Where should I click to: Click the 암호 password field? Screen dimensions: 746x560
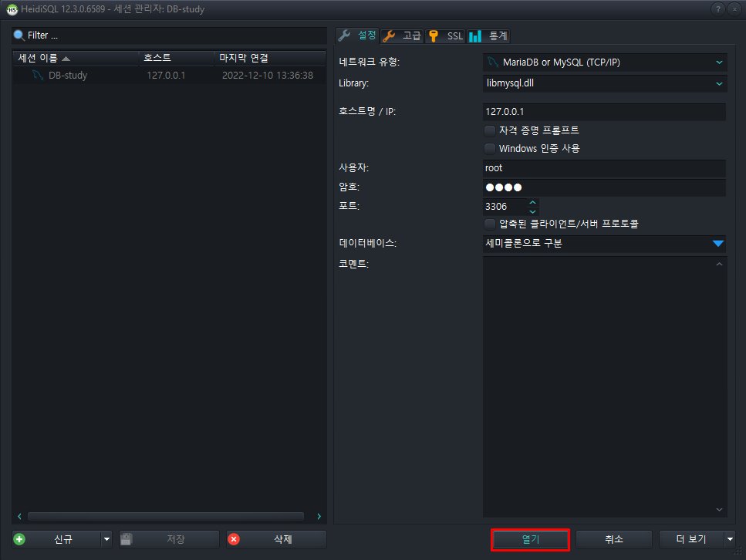tap(604, 187)
